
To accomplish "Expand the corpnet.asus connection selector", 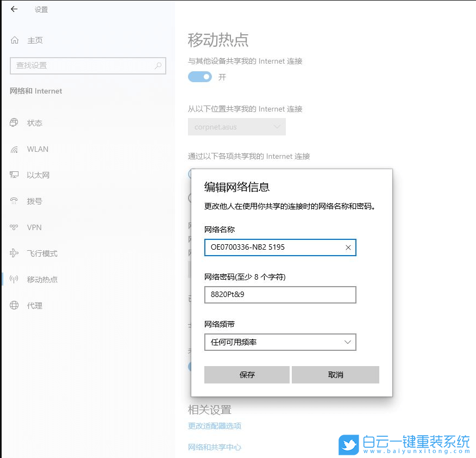I will (237, 127).
